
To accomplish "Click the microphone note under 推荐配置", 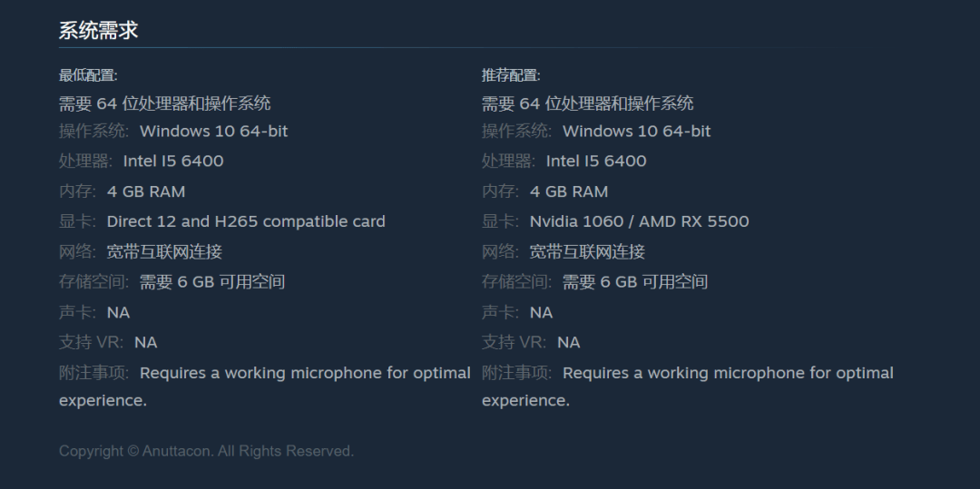I will tap(728, 373).
